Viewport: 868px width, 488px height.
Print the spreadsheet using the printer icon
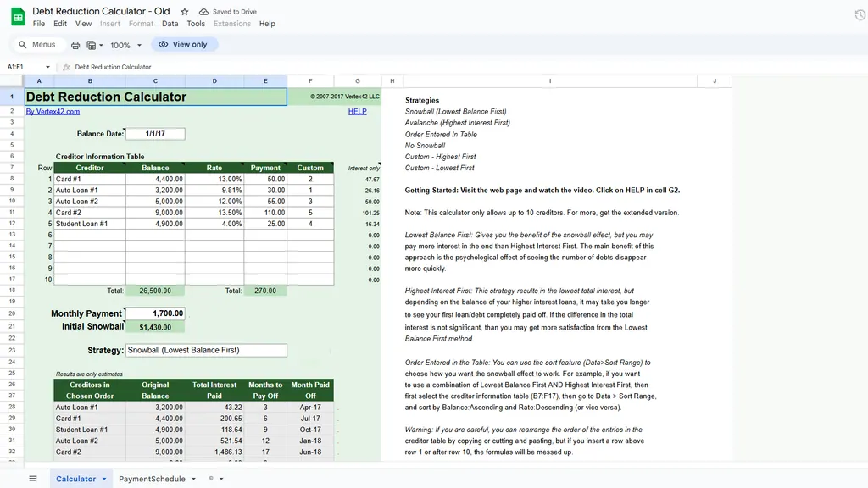click(75, 45)
